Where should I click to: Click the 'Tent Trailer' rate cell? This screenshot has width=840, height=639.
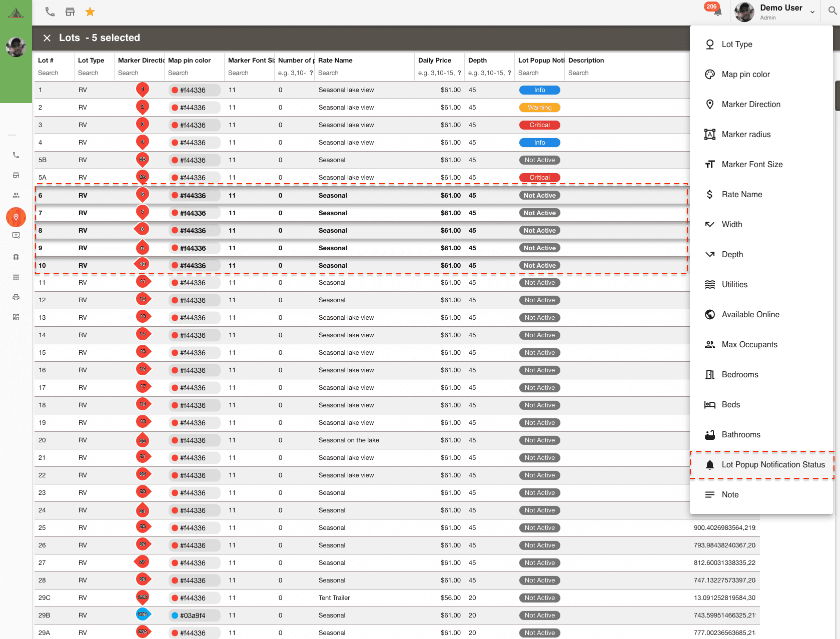pyautogui.click(x=334, y=598)
